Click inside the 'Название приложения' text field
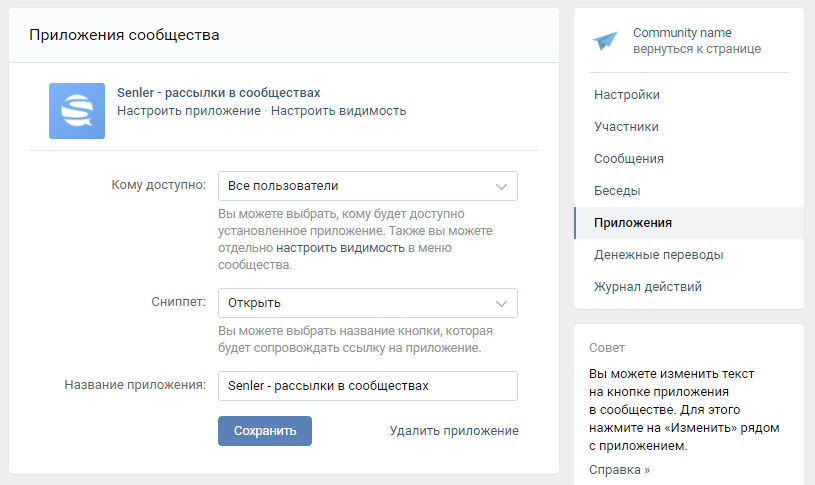Viewport: 815px width, 485px height. [x=367, y=386]
